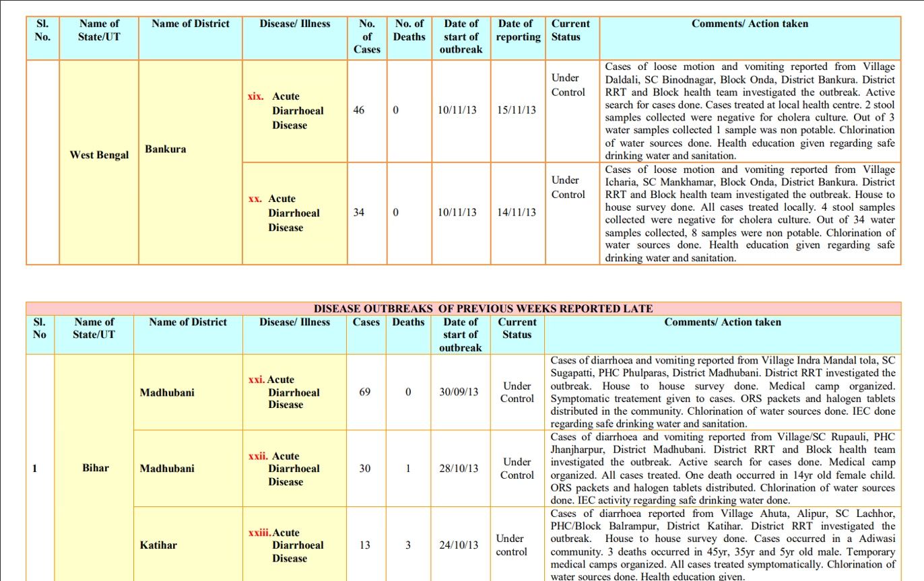Click the 'xx. Acute Diarrhoeal Disease' entry
The height and width of the screenshot is (581, 924).
pos(286,213)
